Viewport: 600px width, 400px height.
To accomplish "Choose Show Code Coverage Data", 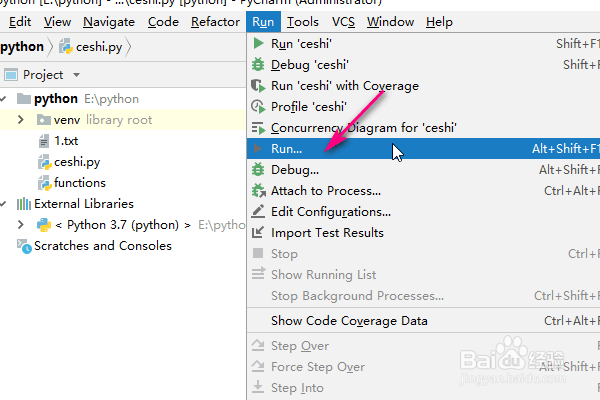I will [349, 321].
